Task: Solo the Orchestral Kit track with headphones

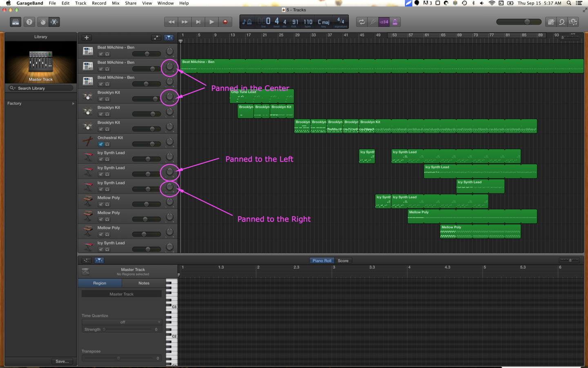Action: 107,144
